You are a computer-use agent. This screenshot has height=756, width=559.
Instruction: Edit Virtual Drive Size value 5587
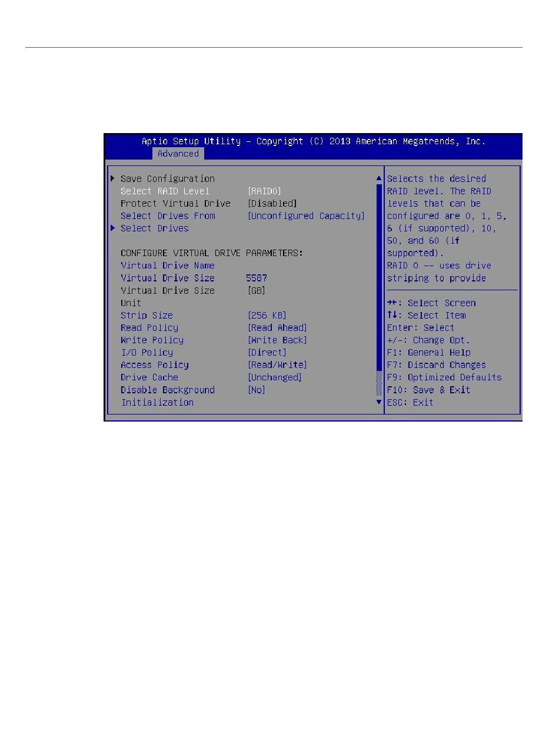point(257,278)
